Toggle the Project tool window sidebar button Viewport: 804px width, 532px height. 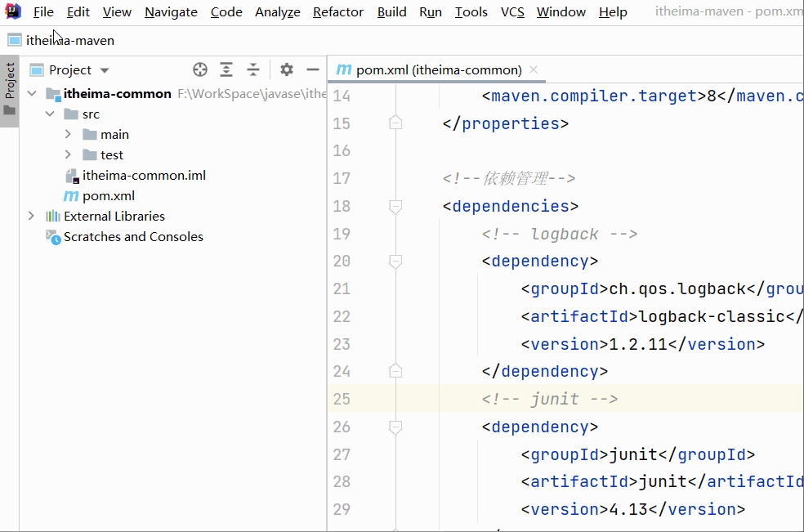tap(10, 90)
